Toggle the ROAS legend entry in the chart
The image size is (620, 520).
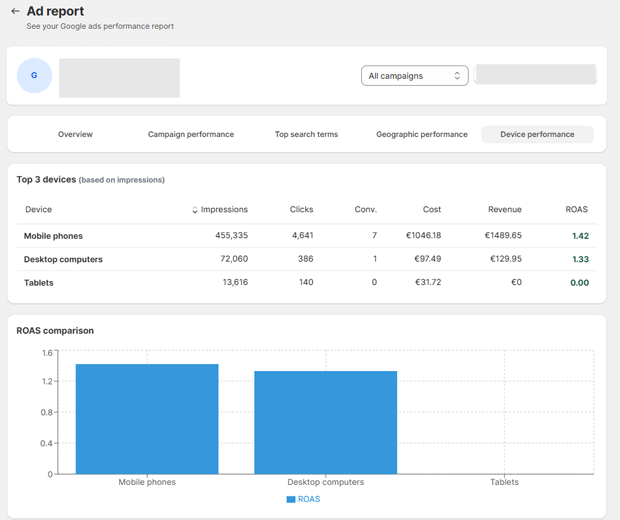click(304, 499)
